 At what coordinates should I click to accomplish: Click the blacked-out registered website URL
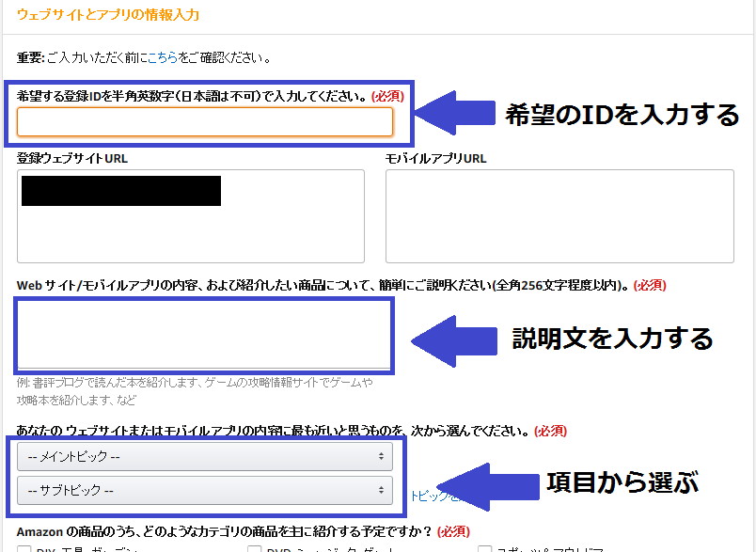coord(120,191)
